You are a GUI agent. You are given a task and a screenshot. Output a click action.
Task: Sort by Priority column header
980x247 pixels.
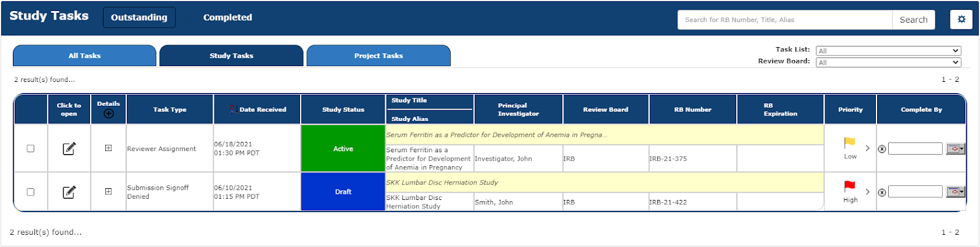850,109
